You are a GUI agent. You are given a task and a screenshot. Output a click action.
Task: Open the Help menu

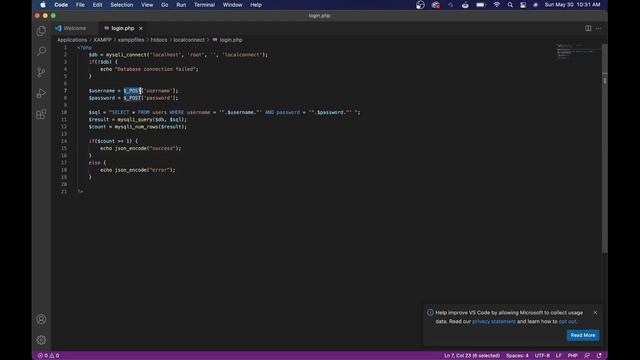coord(256,5)
